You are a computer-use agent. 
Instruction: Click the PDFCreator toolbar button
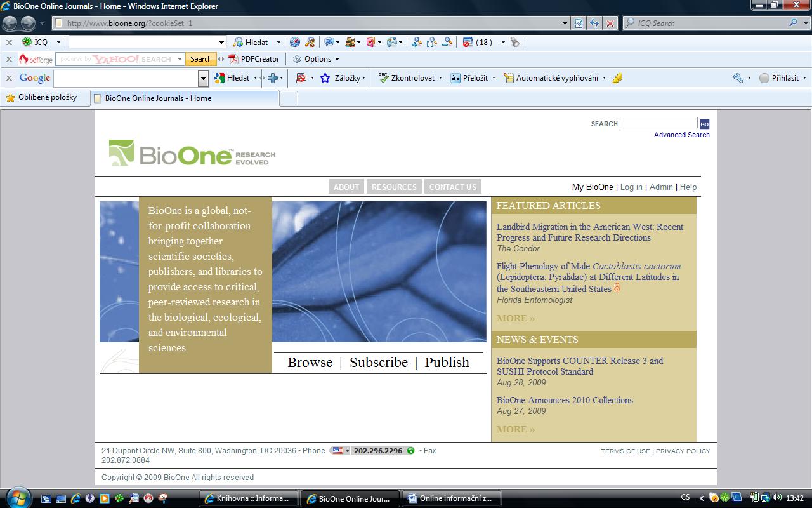click(254, 59)
